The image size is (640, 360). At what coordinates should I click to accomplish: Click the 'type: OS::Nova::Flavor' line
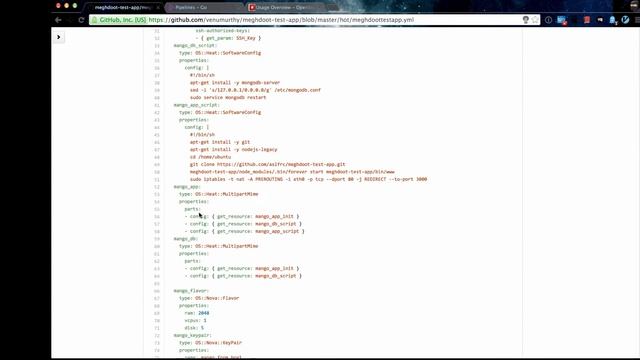click(x=209, y=298)
